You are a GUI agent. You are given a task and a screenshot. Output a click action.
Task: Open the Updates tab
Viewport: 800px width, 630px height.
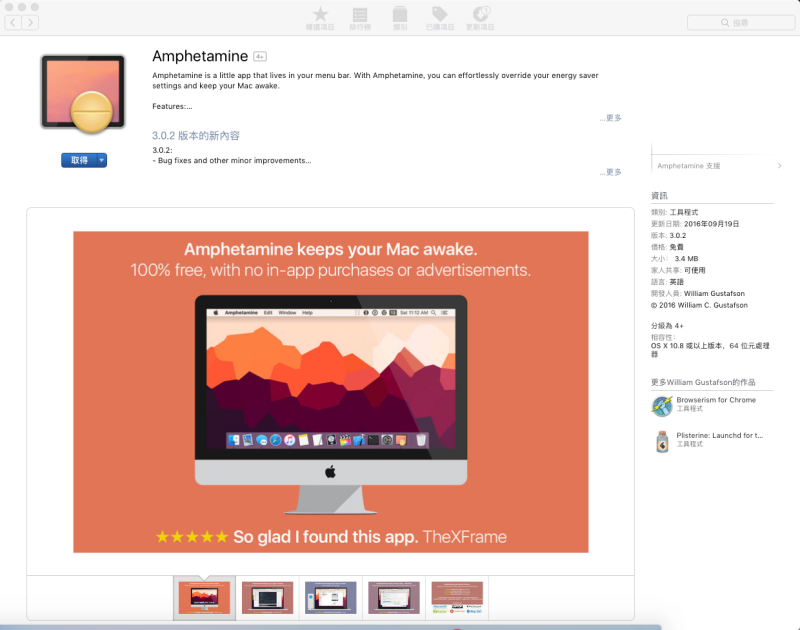(480, 19)
